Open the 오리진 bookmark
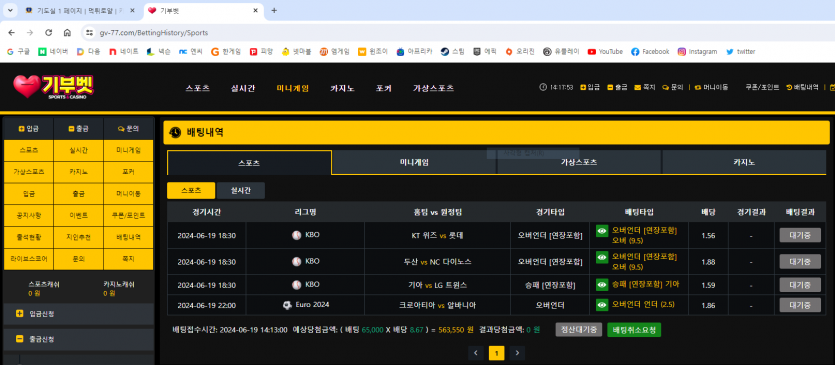Screen dimensions: 835x365 [x=520, y=52]
